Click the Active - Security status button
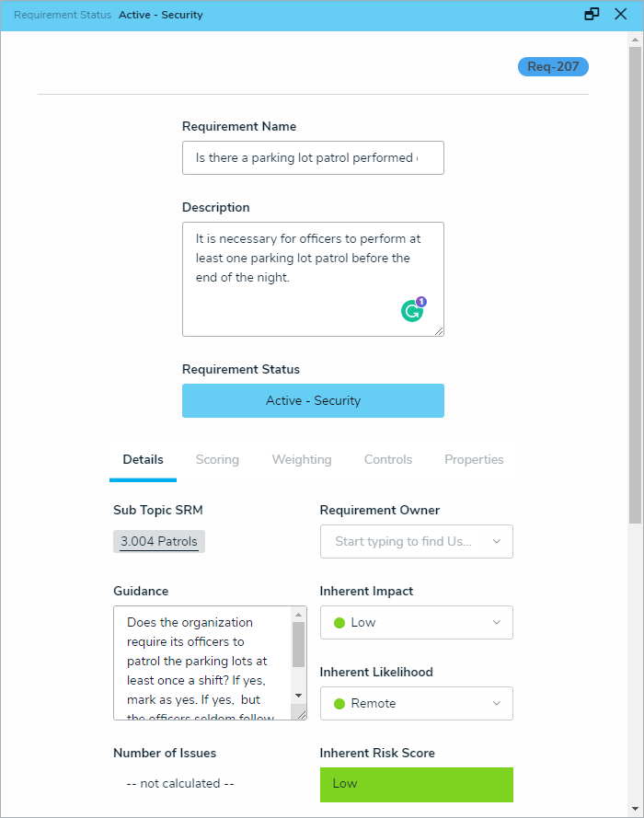The width and height of the screenshot is (644, 818). tap(313, 401)
